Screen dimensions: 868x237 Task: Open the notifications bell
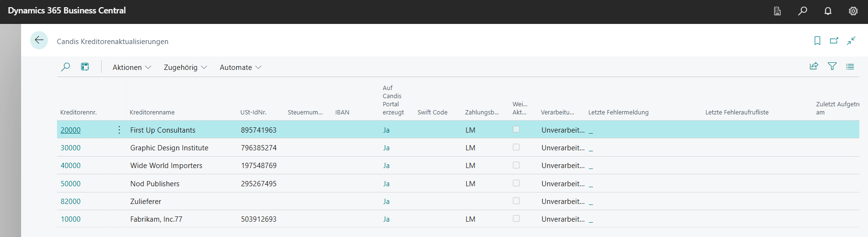click(x=828, y=11)
